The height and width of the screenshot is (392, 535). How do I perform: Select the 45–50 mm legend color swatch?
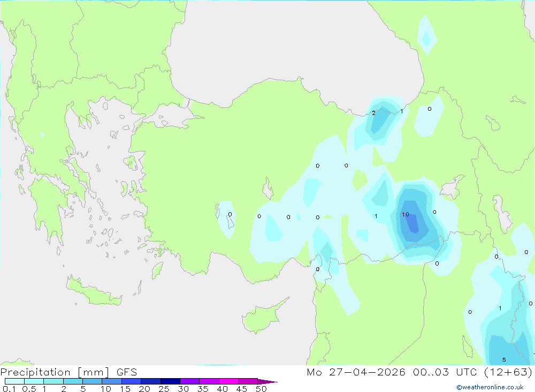pos(248,381)
